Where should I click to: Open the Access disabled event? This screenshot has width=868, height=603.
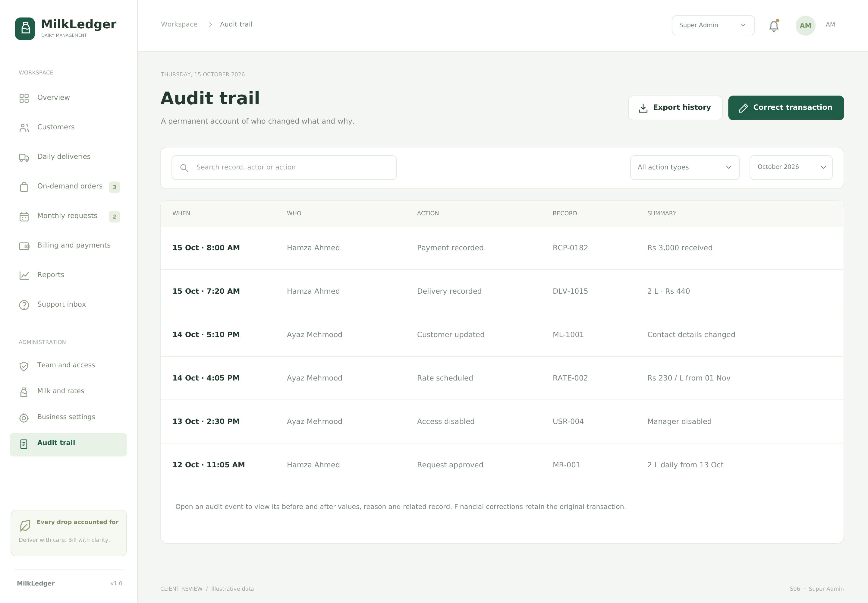[446, 421]
